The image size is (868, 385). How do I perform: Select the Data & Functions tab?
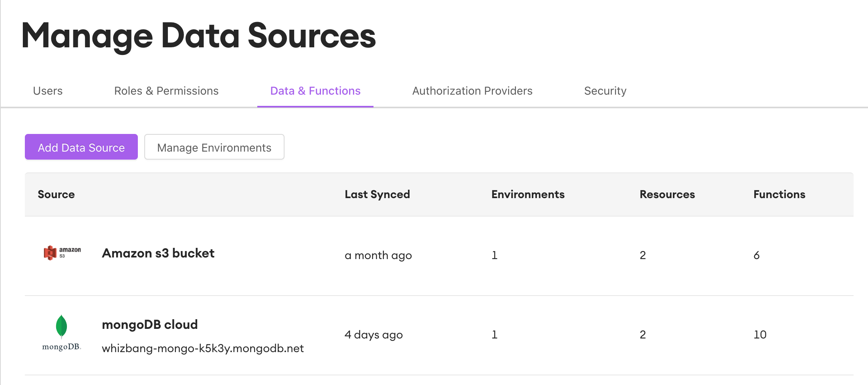click(x=315, y=91)
